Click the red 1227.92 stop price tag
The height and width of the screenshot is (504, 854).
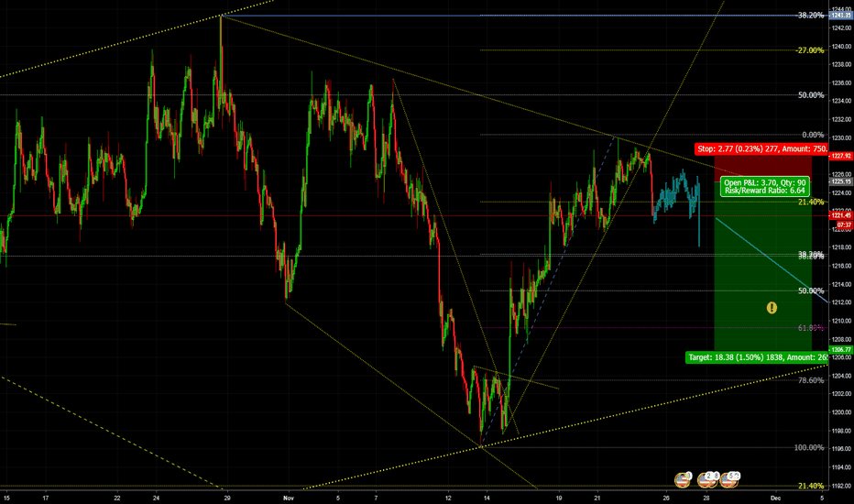(x=841, y=156)
